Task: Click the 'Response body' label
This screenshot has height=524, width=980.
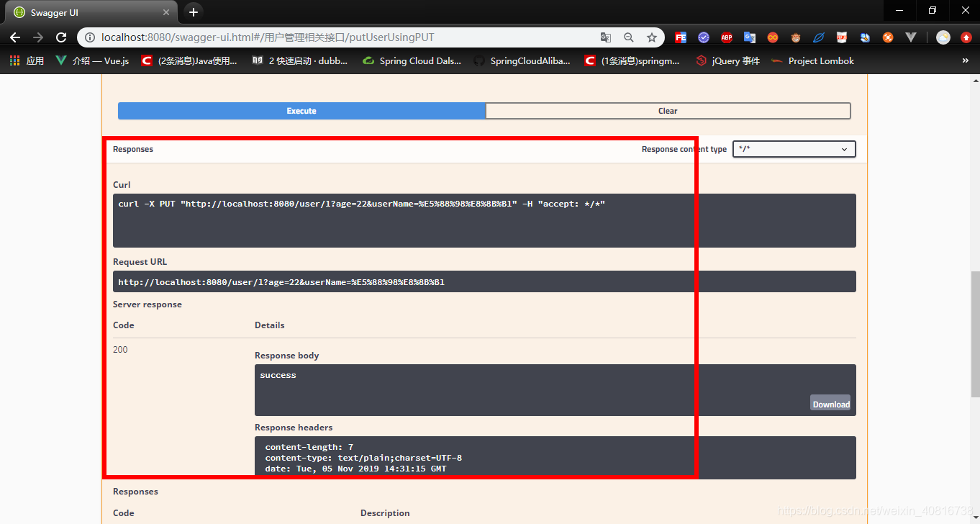Action: click(x=286, y=356)
